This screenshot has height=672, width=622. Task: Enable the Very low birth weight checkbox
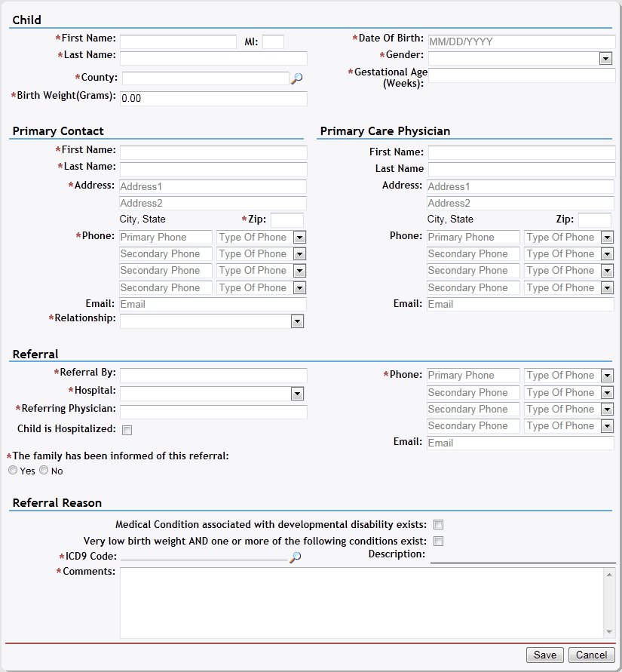pyautogui.click(x=437, y=542)
